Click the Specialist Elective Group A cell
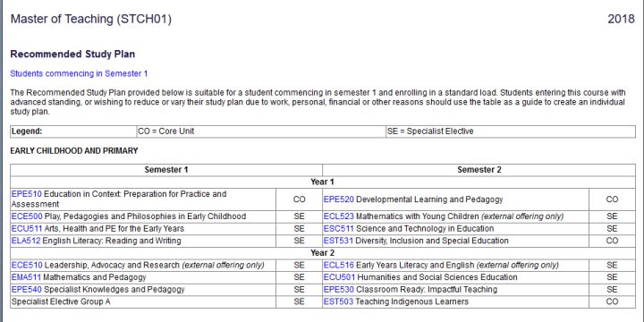Viewport: 644px width, 322px height. tap(143, 302)
